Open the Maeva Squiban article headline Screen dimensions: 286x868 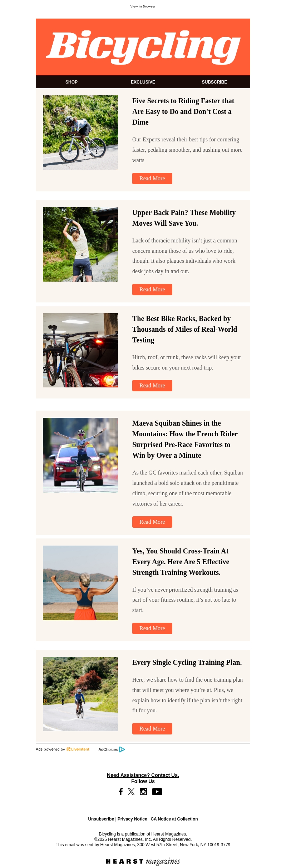tap(185, 439)
